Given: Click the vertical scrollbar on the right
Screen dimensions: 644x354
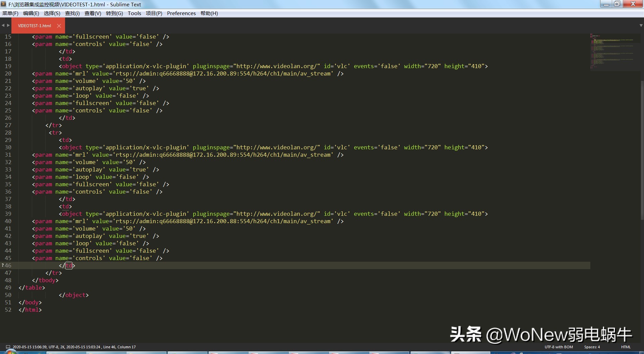Looking at the screenshot, I should click(x=642, y=151).
